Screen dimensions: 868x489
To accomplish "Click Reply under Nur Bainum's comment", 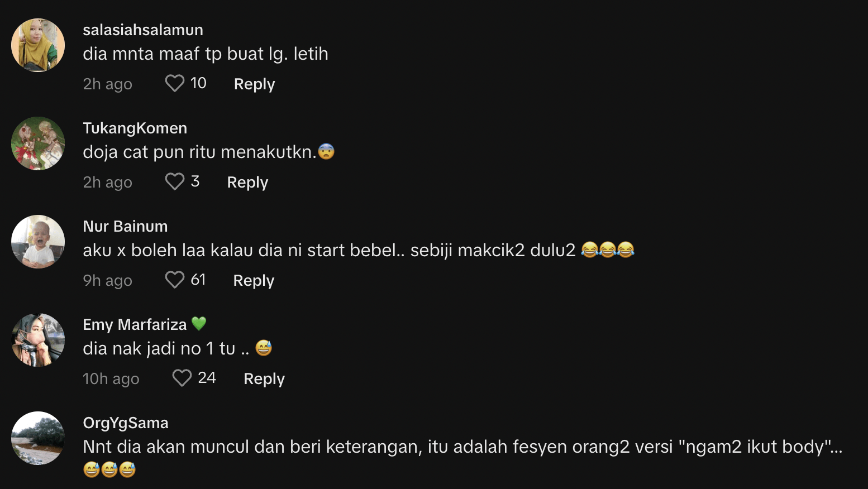I will (x=254, y=281).
